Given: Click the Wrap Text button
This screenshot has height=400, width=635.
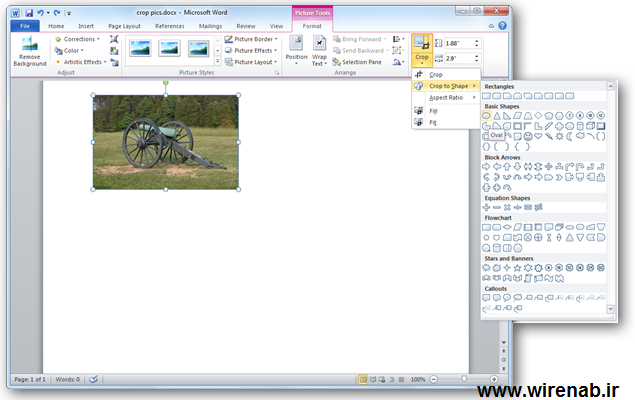Looking at the screenshot, I should 319,50.
